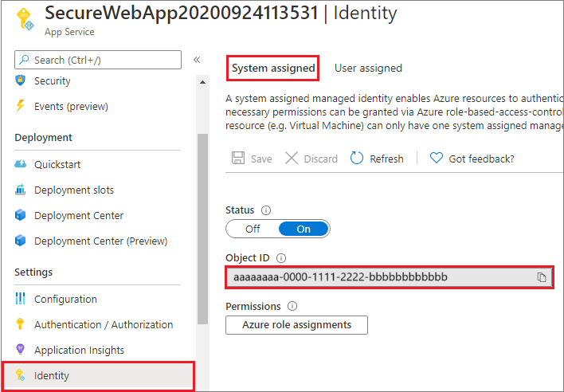The width and height of the screenshot is (564, 392).
Task: Click the Discard toolbar label
Action: tap(320, 159)
